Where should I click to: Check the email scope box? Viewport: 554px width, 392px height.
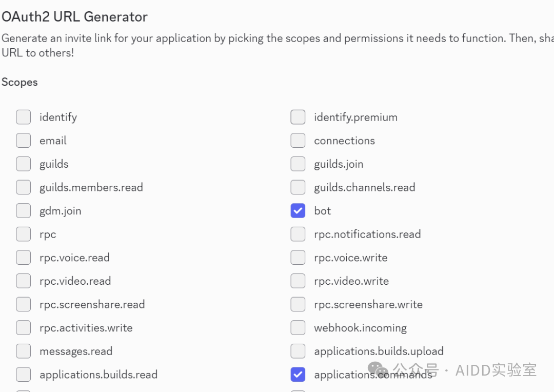click(23, 141)
